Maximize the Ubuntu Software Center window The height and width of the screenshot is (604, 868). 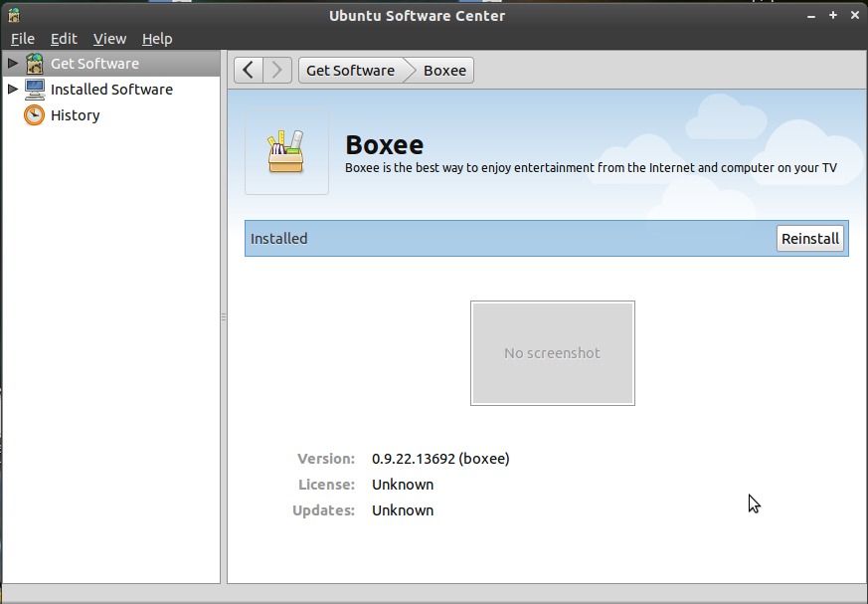(832, 16)
